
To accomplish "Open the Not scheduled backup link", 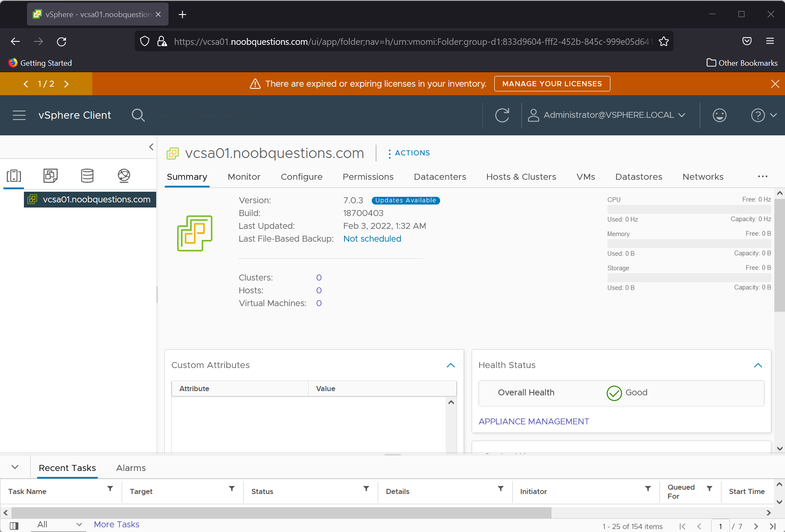I will click(x=372, y=239).
